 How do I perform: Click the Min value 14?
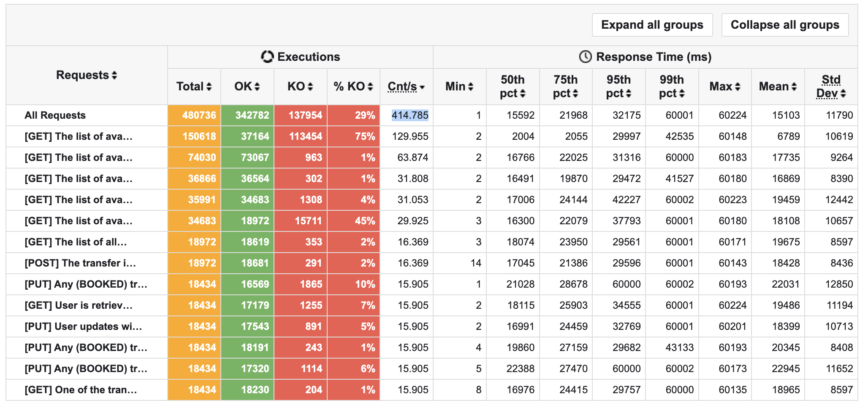click(x=476, y=263)
